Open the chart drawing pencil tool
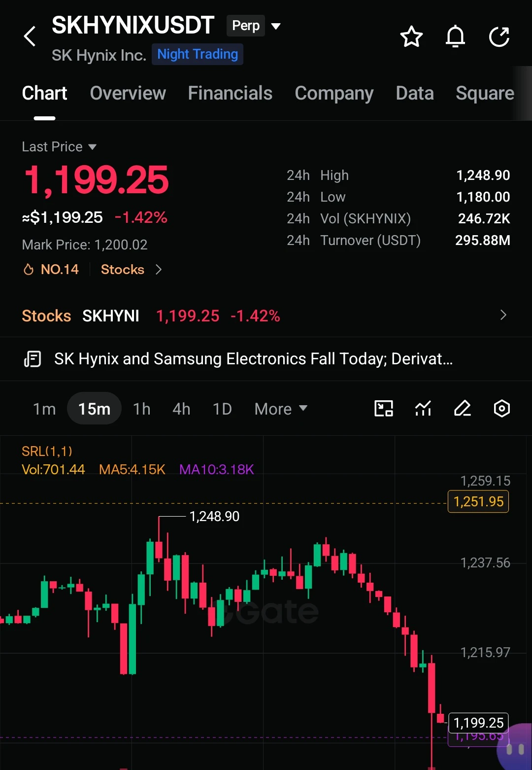The image size is (532, 770). (x=462, y=408)
